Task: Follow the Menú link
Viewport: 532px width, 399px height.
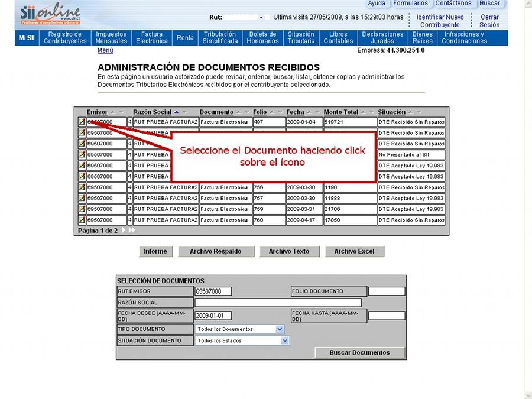Action: tap(106, 50)
